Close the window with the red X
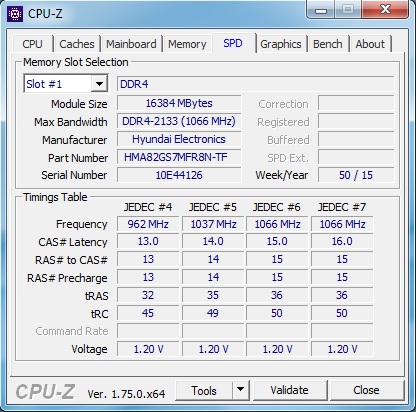The height and width of the screenshot is (412, 416). (x=385, y=10)
